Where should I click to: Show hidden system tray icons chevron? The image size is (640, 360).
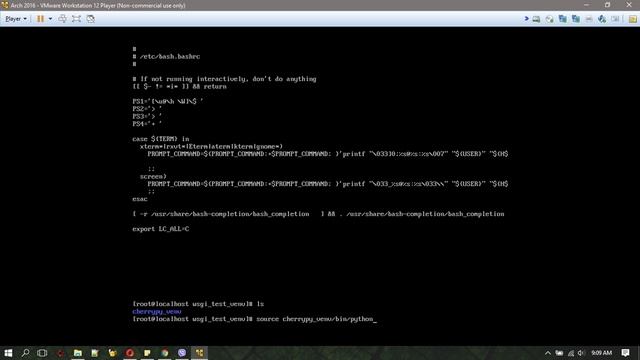click(548, 353)
